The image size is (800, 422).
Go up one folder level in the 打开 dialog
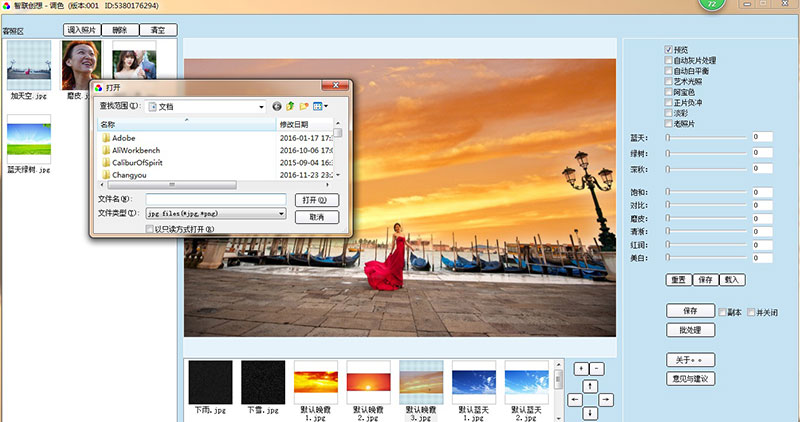click(290, 106)
